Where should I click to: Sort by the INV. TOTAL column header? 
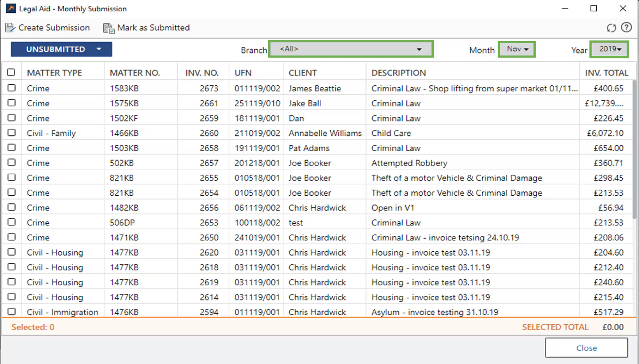point(606,73)
